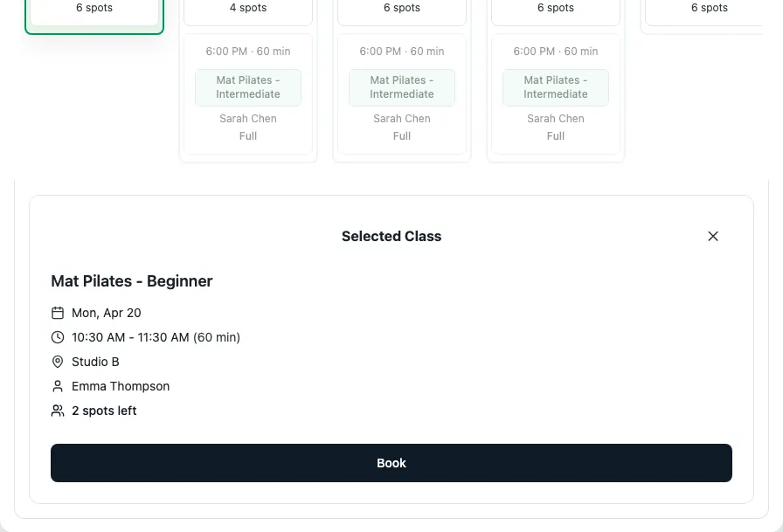Select the middle Mat Pilates - Intermediate class slot
Screen dimensions: 783x532
(x=402, y=87)
